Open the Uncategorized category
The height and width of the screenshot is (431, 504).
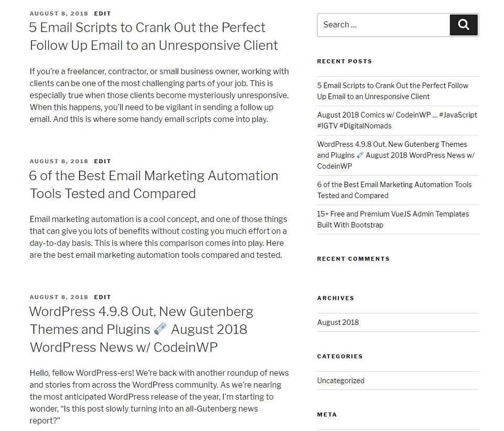click(340, 380)
